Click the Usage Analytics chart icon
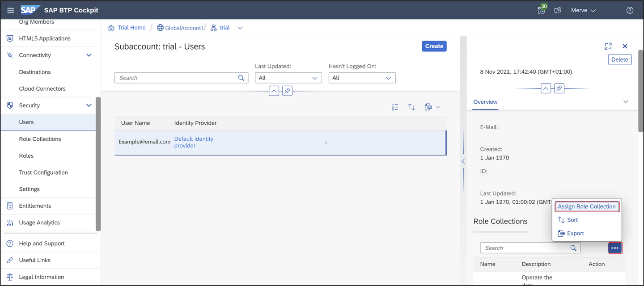Screen dimensions: 644x286 [x=10, y=223]
